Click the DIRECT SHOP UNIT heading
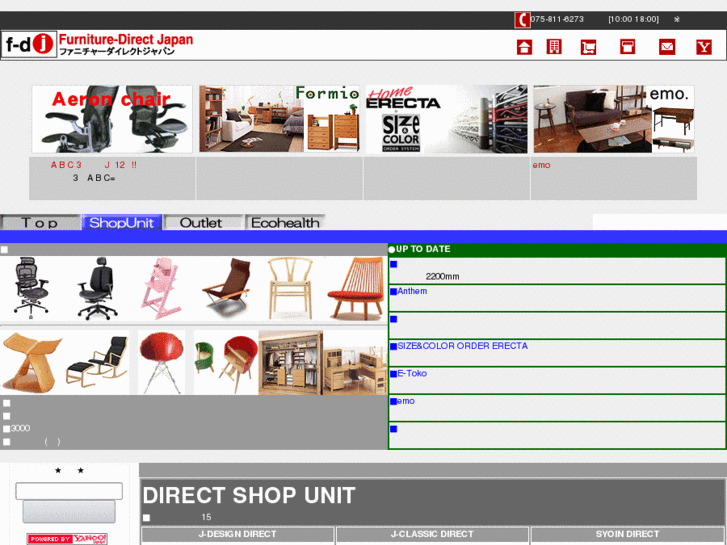This screenshot has height=545, width=727. coord(249,495)
